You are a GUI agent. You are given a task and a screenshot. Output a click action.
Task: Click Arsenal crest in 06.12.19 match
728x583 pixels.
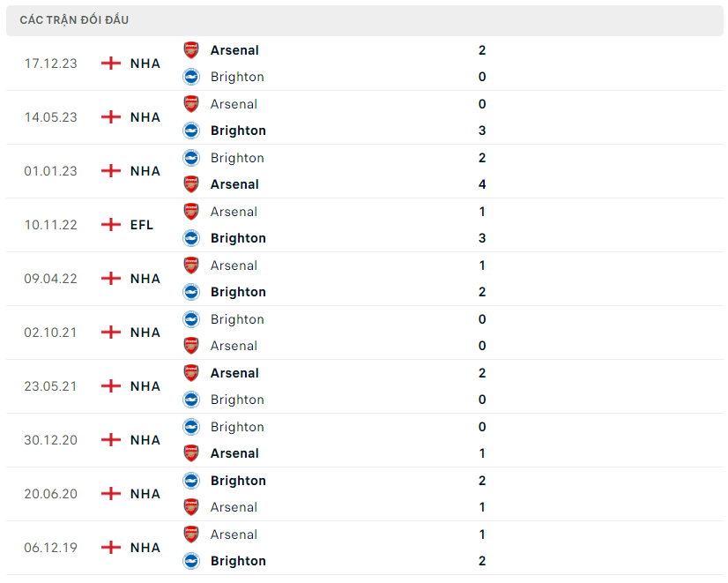pyautogui.click(x=191, y=534)
